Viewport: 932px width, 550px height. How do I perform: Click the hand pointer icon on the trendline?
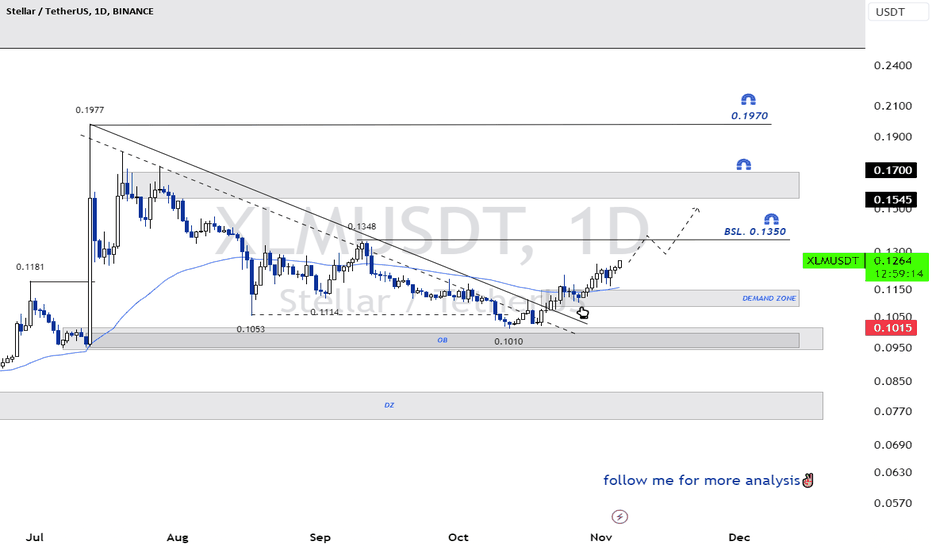point(582,313)
